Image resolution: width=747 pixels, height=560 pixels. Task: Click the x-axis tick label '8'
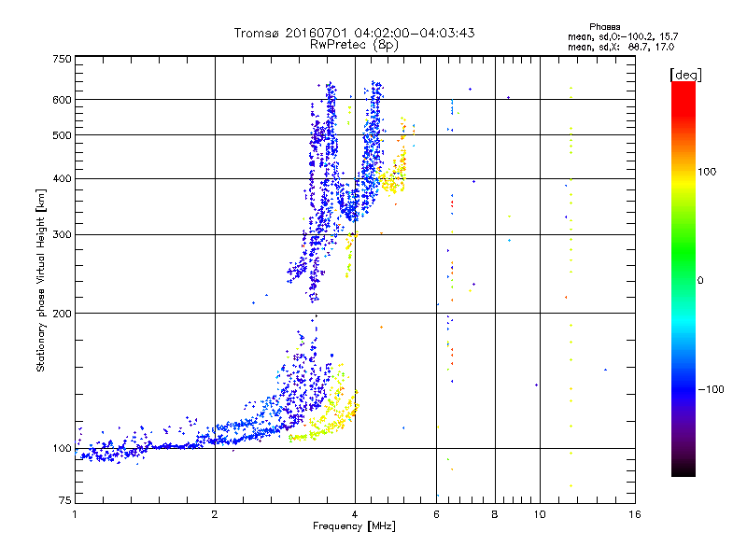(495, 514)
